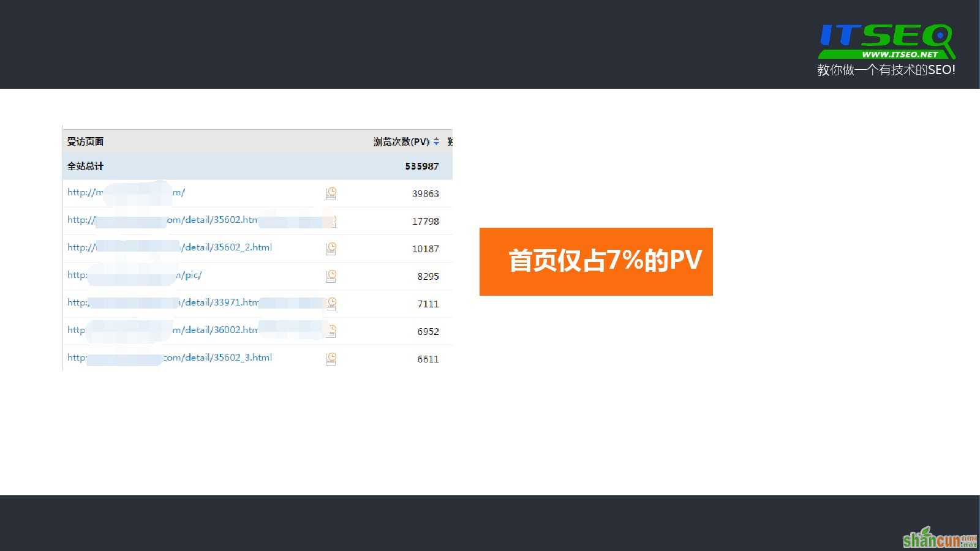
Task: Click the orange 首页仅占7%的PV banner
Action: pos(596,261)
